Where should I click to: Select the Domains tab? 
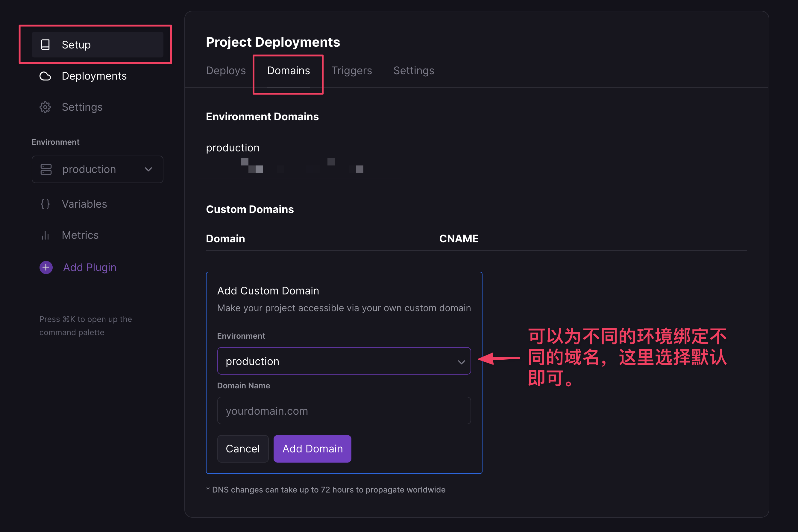coord(288,71)
